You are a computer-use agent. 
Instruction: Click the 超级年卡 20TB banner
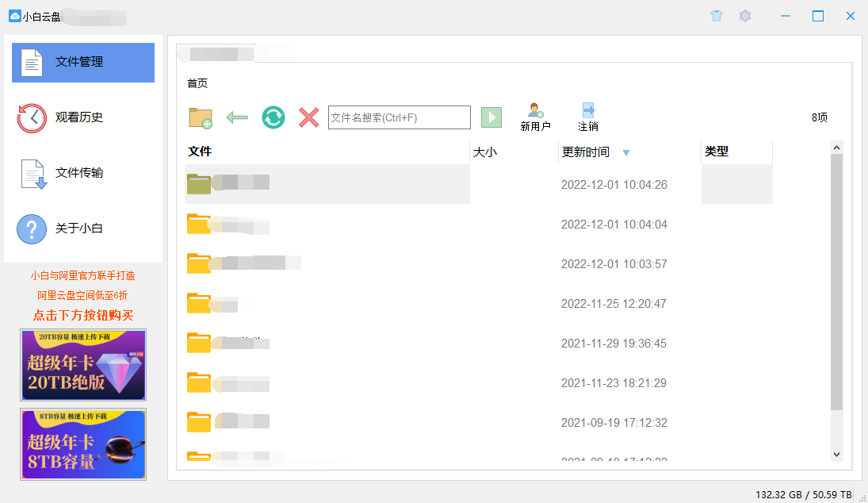(82, 365)
